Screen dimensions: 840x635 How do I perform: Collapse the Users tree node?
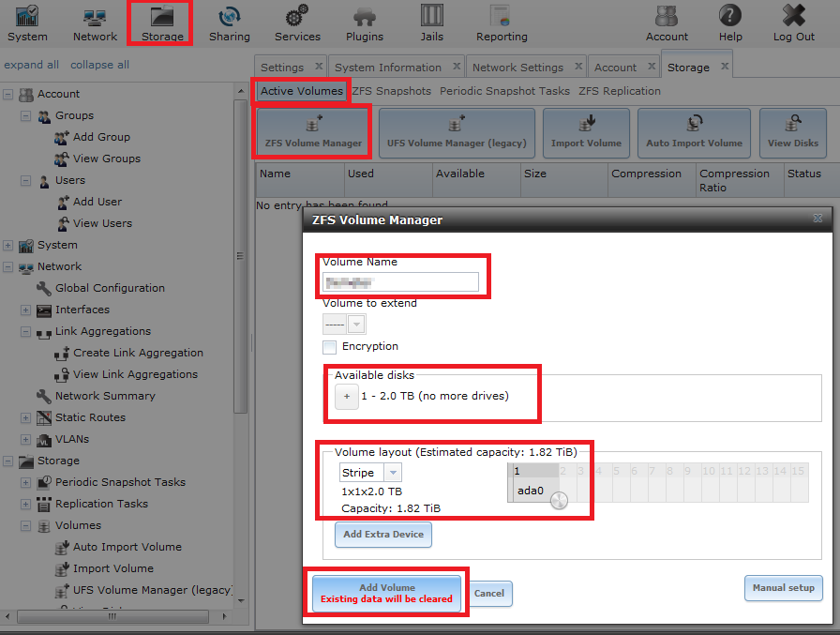(25, 181)
